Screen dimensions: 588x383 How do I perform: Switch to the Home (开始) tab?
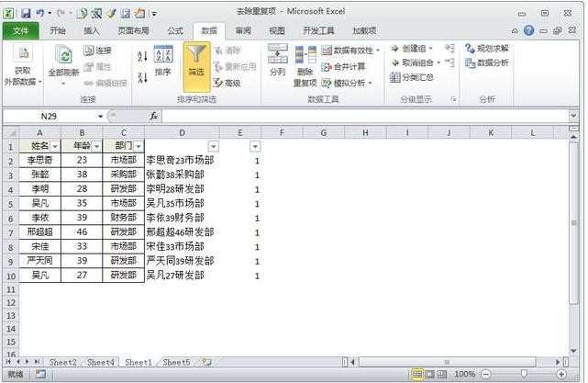tap(58, 31)
